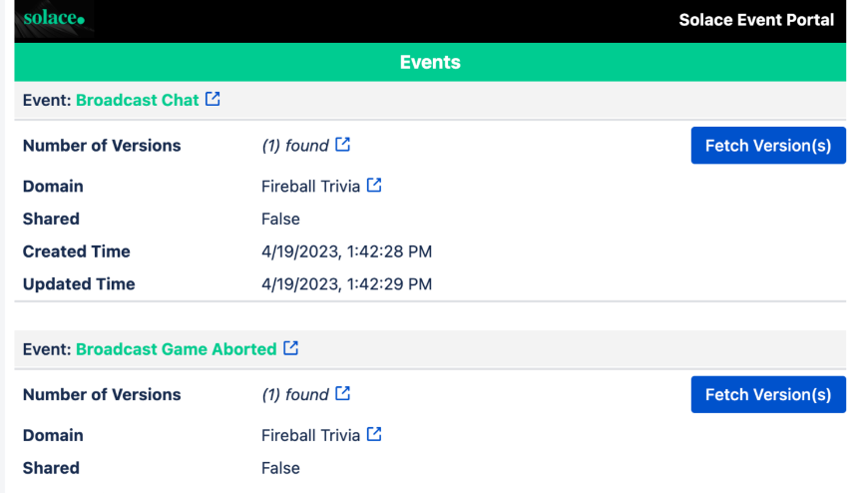This screenshot has height=493, width=868.
Task: Click versions external-link icon under Broadcast Chat
Action: pyautogui.click(x=343, y=145)
